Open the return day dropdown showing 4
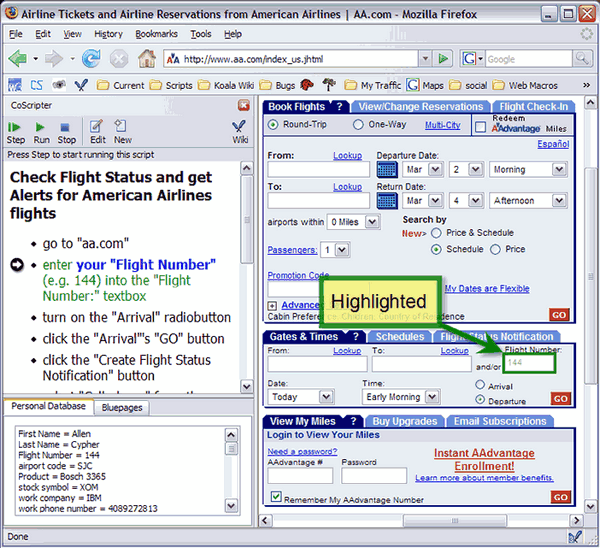 click(466, 201)
